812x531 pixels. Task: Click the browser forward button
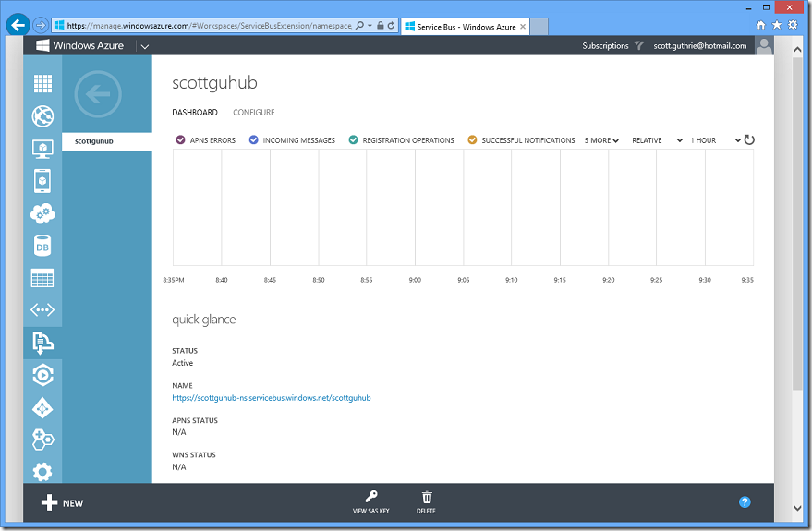(41, 25)
